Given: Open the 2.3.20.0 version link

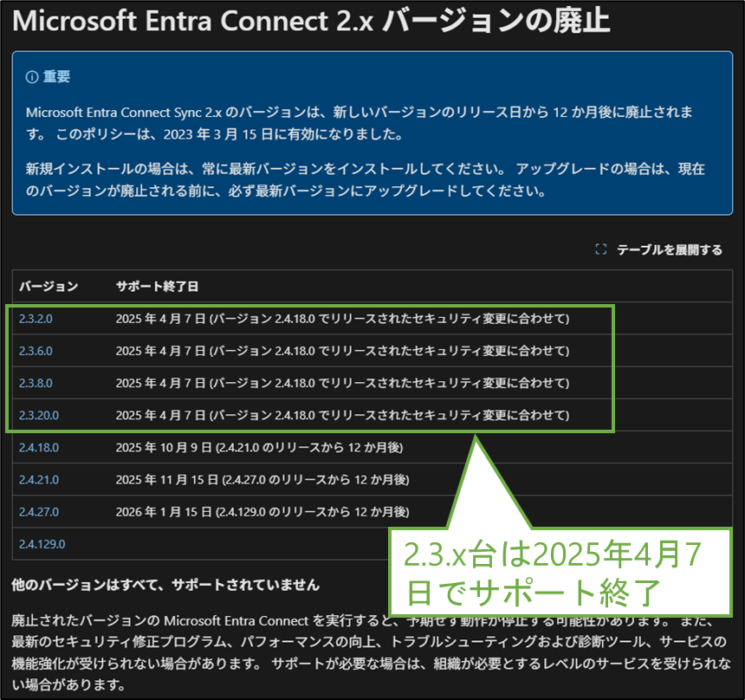Looking at the screenshot, I should click(x=39, y=415).
